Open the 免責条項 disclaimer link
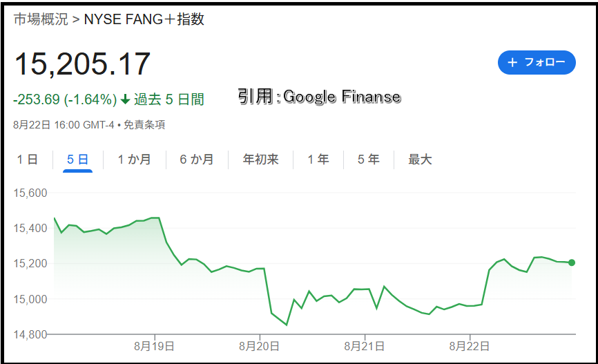 point(144,125)
